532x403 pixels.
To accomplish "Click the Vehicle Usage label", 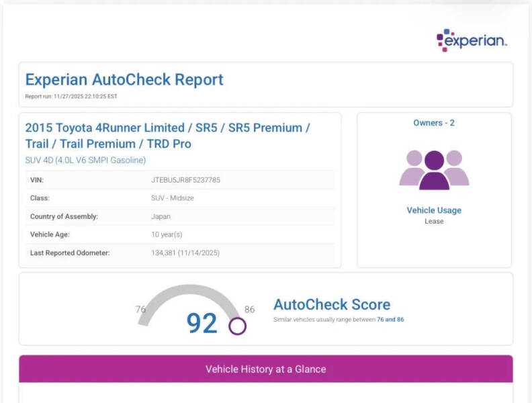I will coord(434,210).
